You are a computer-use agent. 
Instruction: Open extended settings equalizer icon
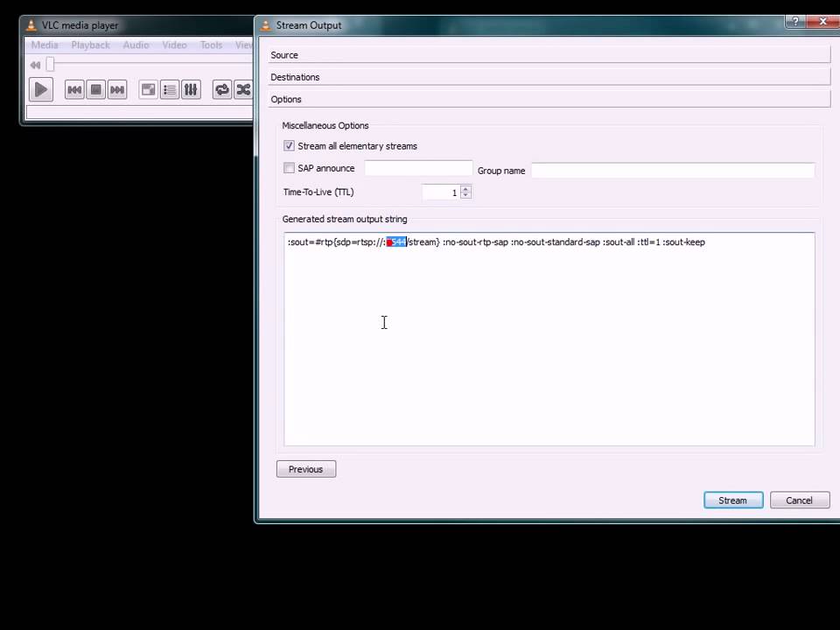pos(191,89)
